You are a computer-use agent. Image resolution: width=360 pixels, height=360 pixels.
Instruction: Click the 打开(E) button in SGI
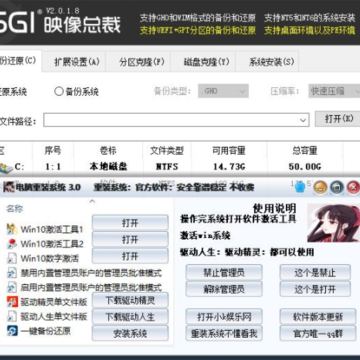point(339,119)
